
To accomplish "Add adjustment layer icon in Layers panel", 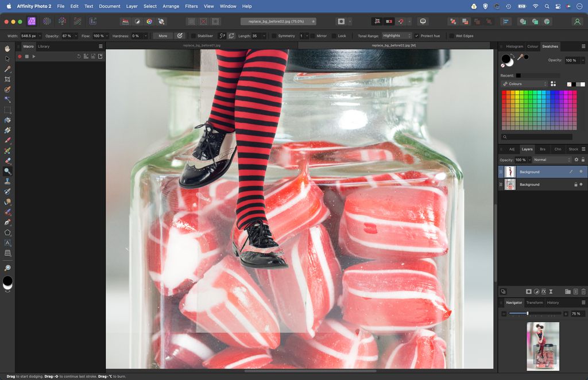I will pyautogui.click(x=536, y=292).
